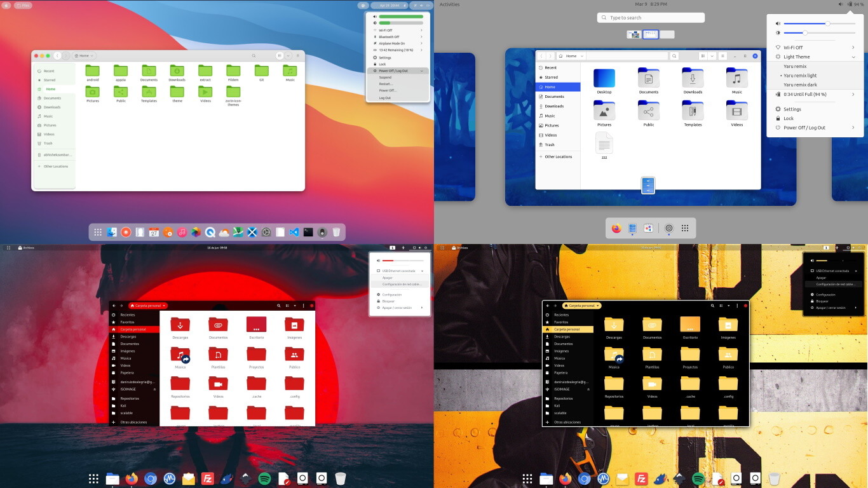Open the trash can in the red desktop dock
The image size is (868, 488).
point(341,478)
